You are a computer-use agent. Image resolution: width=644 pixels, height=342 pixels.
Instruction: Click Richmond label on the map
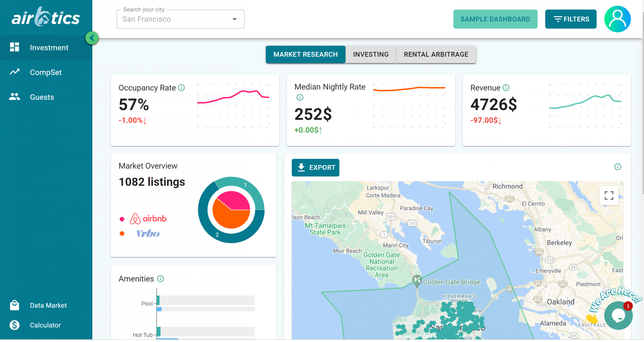pyautogui.click(x=507, y=186)
